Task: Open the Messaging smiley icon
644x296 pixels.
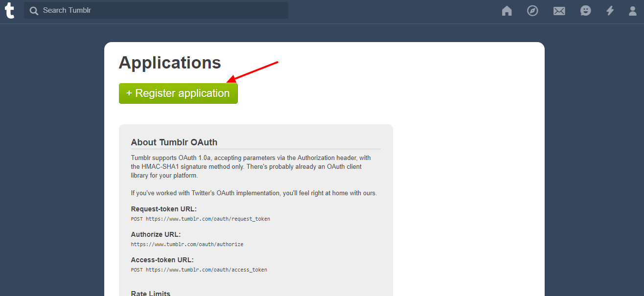Action: [585, 11]
